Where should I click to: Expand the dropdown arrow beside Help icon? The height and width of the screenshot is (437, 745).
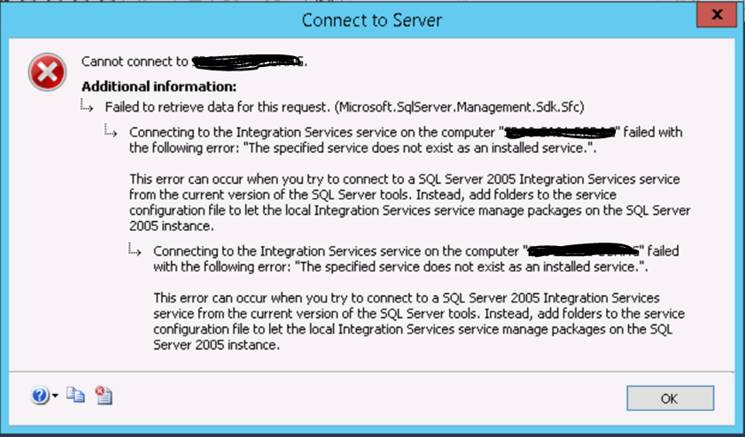tap(55, 397)
